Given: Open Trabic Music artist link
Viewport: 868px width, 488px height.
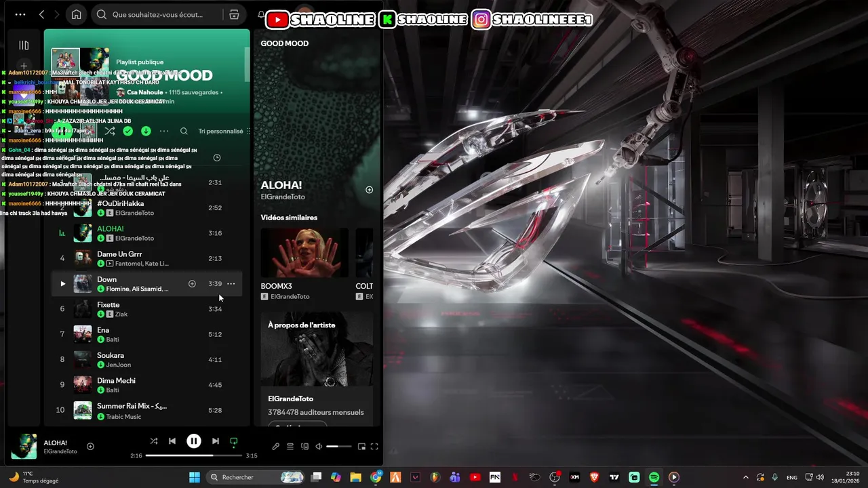Looking at the screenshot, I should [123, 416].
